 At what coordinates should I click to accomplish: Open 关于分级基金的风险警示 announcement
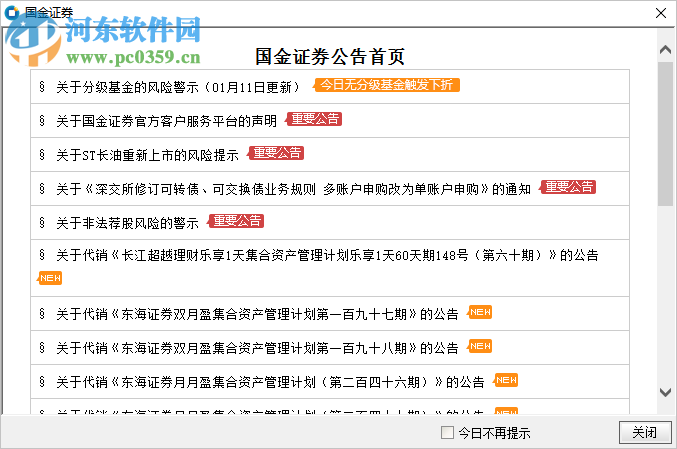coord(177,87)
